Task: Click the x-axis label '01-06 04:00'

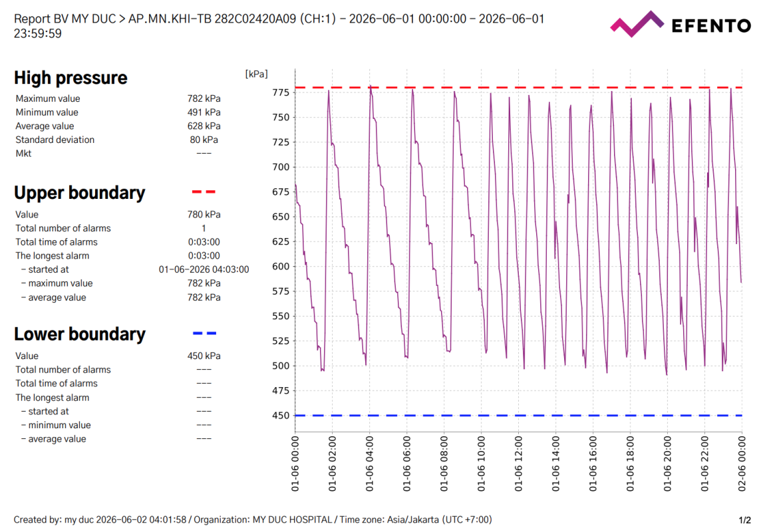Action: click(x=369, y=464)
